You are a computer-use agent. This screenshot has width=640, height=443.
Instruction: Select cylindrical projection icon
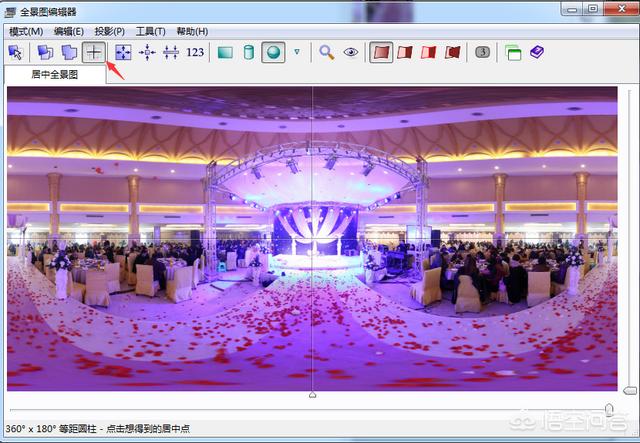(249, 52)
